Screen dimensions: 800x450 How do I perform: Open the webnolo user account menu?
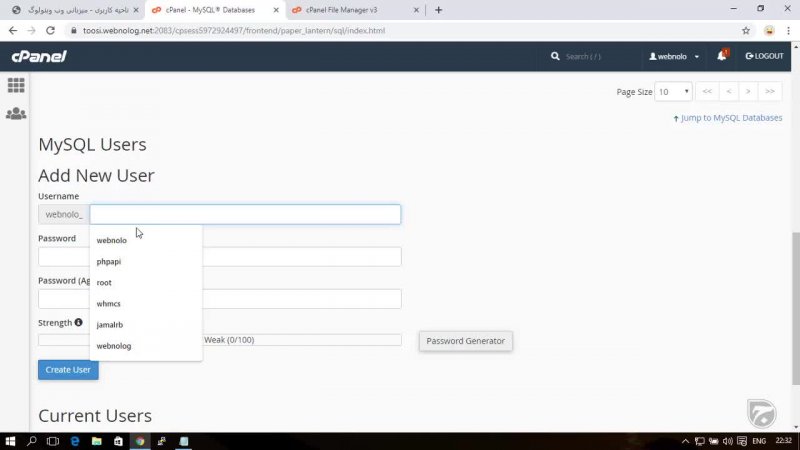tap(675, 56)
